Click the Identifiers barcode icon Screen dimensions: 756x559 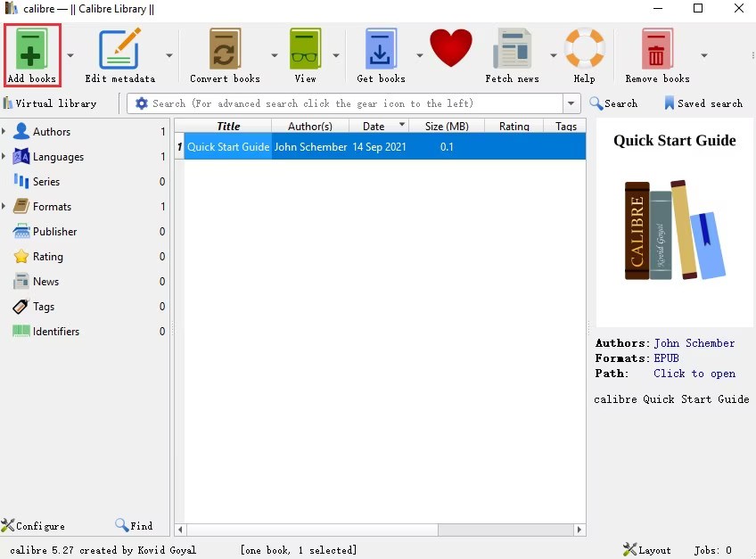click(21, 331)
